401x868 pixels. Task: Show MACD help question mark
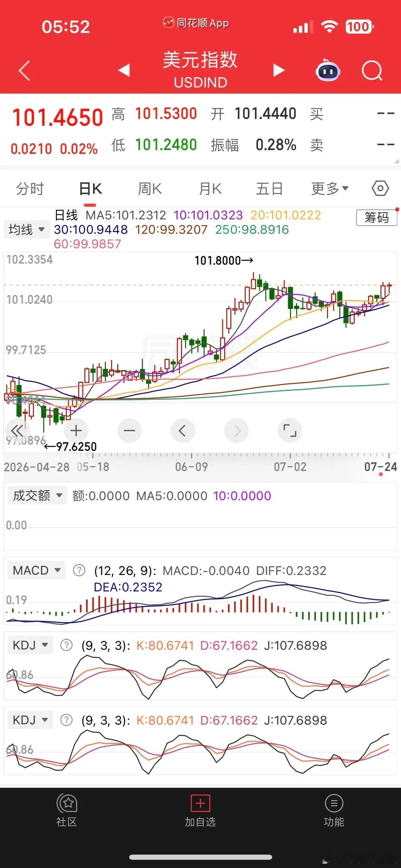coord(79,571)
